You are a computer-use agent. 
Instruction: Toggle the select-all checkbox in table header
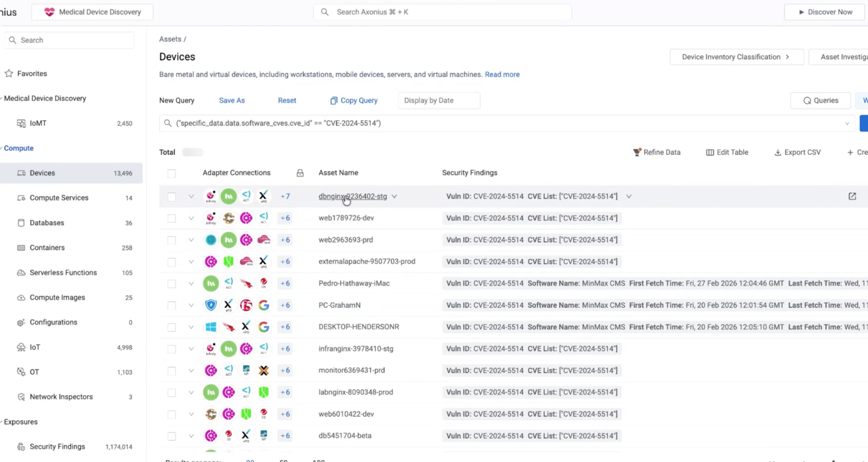pos(171,173)
